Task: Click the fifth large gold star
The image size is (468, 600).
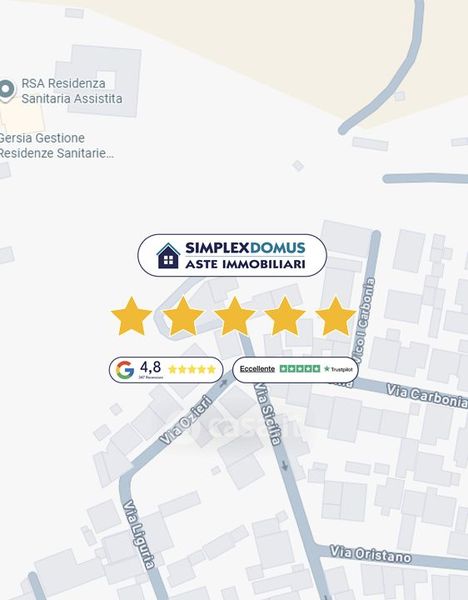Action: pyautogui.click(x=336, y=316)
